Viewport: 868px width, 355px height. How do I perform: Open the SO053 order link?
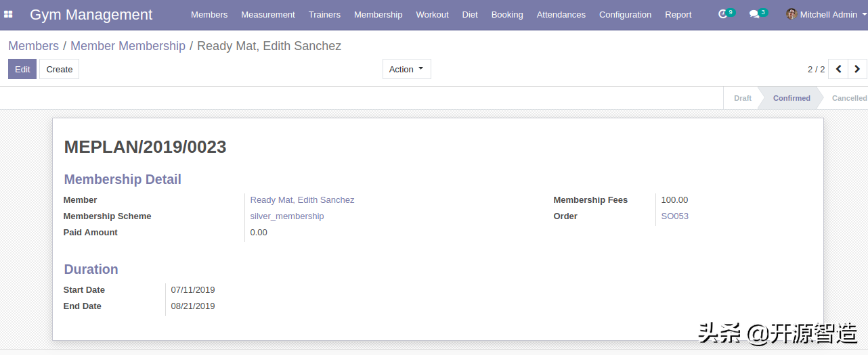coord(674,216)
